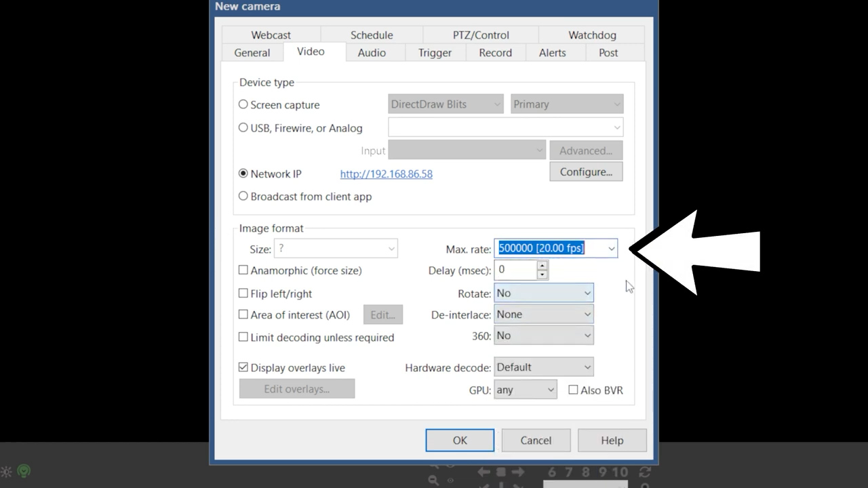Switch to the Trigger tab
The height and width of the screenshot is (488, 868).
click(435, 53)
